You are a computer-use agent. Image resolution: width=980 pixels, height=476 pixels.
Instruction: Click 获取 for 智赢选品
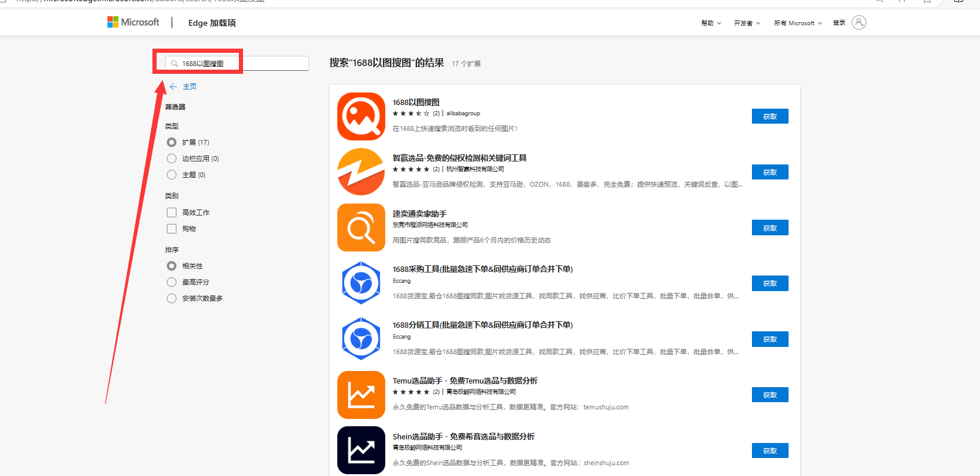click(770, 172)
